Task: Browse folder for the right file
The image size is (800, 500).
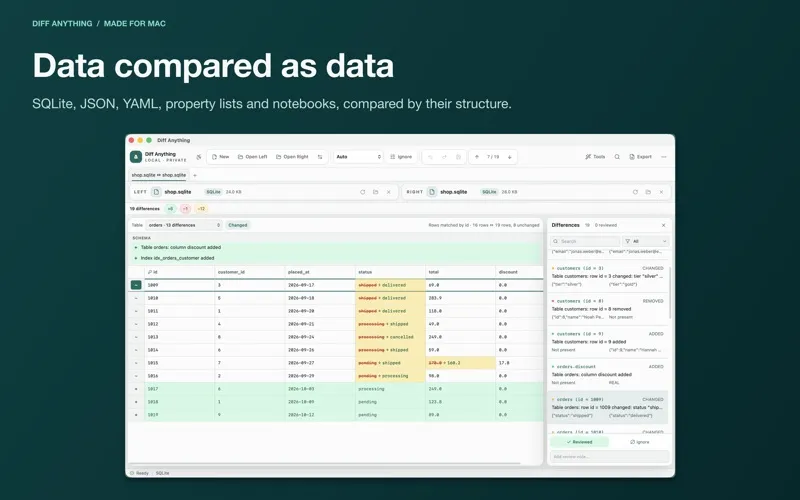Action: click(648, 192)
